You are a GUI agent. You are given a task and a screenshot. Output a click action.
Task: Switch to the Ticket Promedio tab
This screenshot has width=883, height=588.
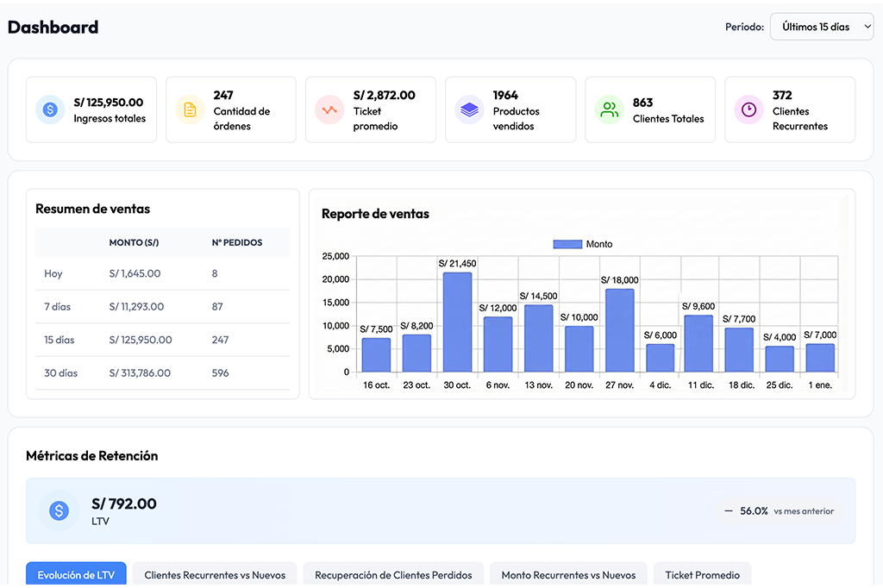[x=702, y=575]
